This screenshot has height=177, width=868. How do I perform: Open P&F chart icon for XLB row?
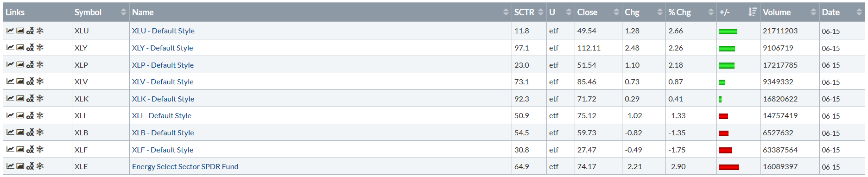click(30, 132)
